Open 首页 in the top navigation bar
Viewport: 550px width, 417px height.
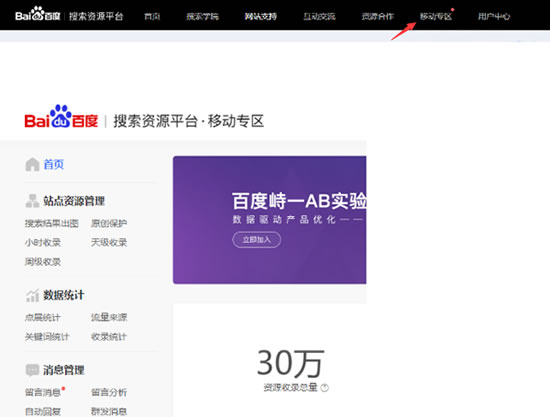[x=152, y=16]
